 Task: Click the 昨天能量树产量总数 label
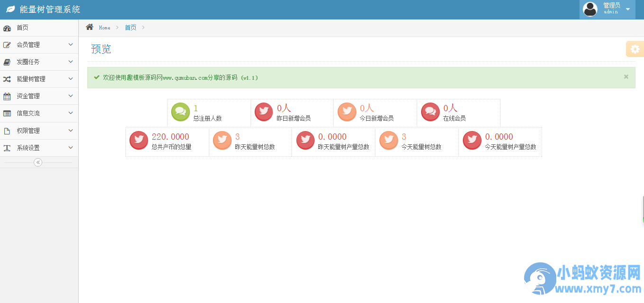pyautogui.click(x=344, y=147)
